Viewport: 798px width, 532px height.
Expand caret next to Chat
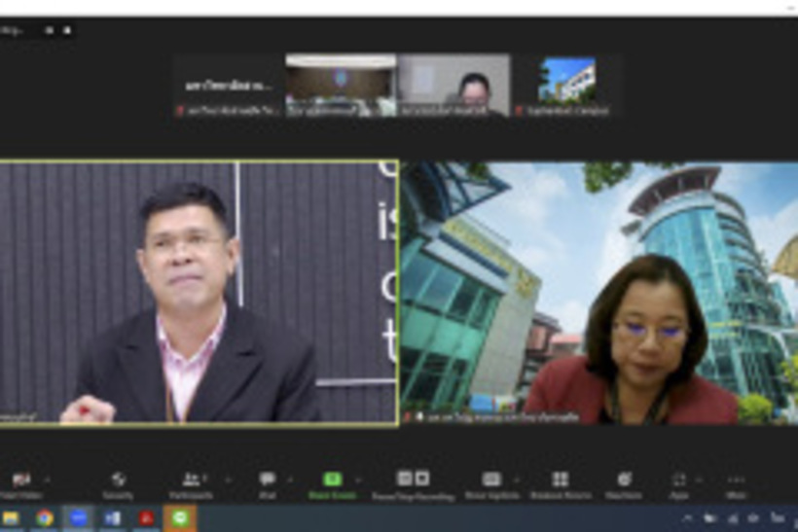pyautogui.click(x=290, y=479)
